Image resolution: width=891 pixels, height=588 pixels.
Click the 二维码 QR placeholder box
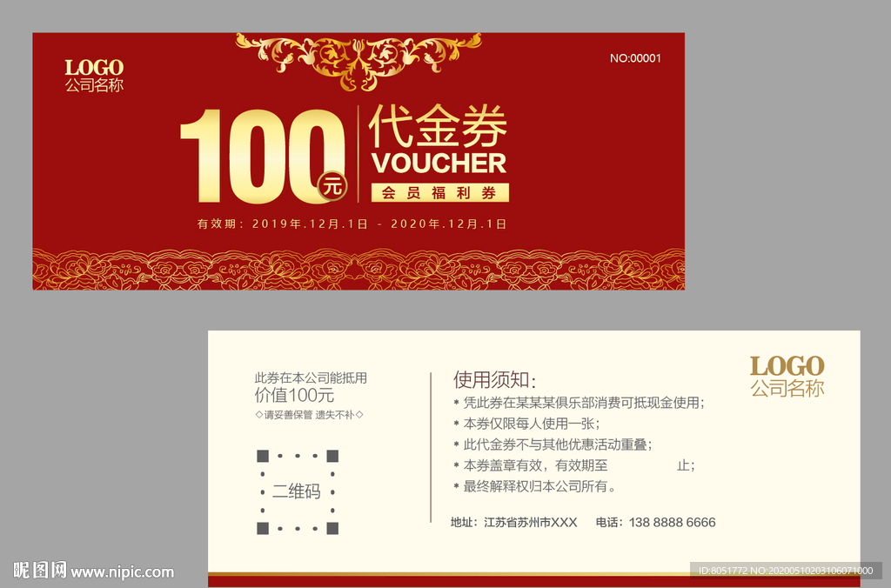[x=298, y=492]
